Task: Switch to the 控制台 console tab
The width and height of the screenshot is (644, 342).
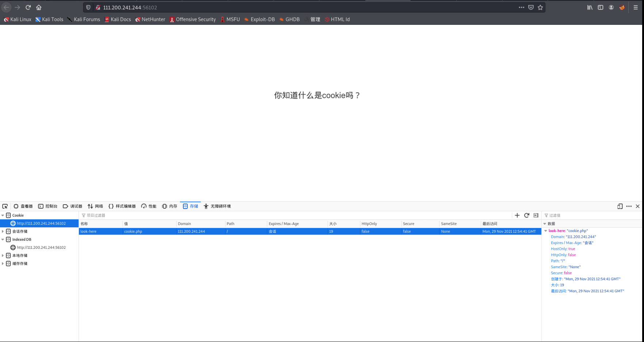Action: pos(48,206)
